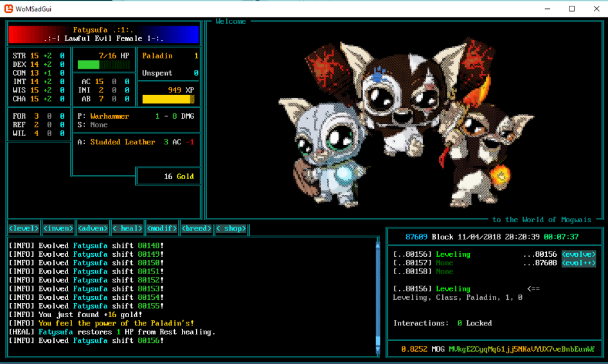Click the FOR save row
Image resolution: width=608 pixels, height=364 pixels.
[x=39, y=116]
